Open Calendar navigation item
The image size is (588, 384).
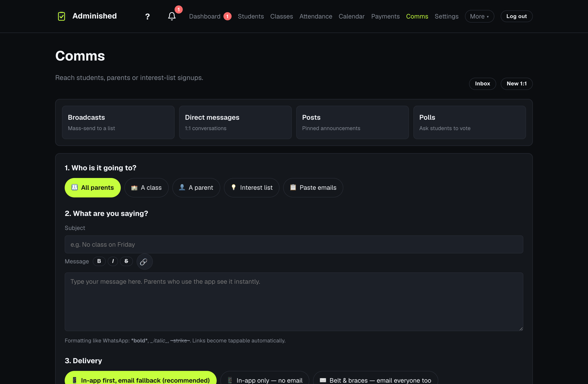click(352, 16)
